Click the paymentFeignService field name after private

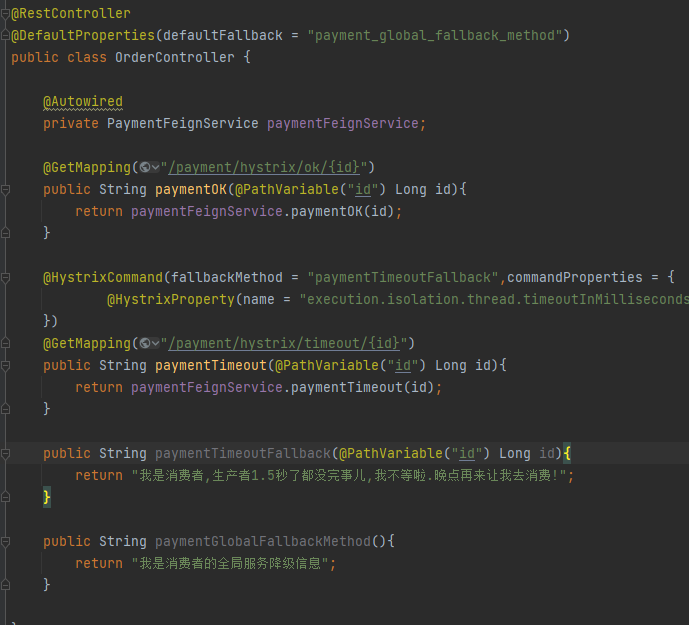[343, 124]
